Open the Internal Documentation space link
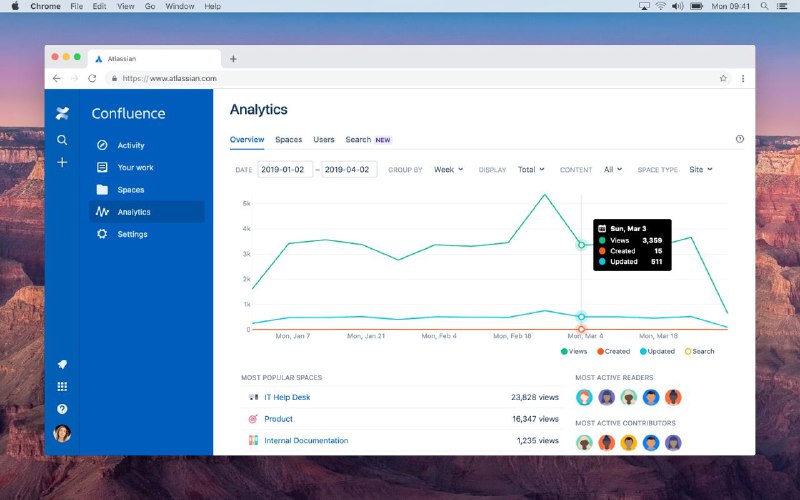 click(x=306, y=440)
